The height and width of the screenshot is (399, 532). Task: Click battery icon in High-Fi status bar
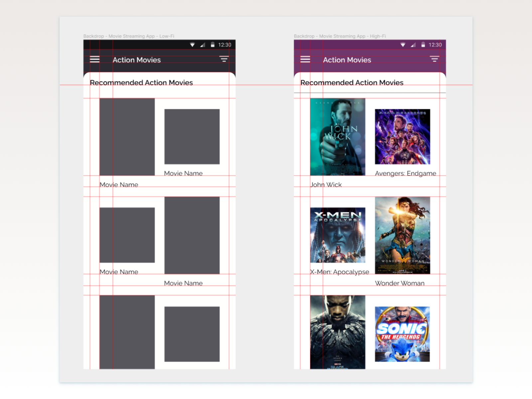[x=423, y=45]
